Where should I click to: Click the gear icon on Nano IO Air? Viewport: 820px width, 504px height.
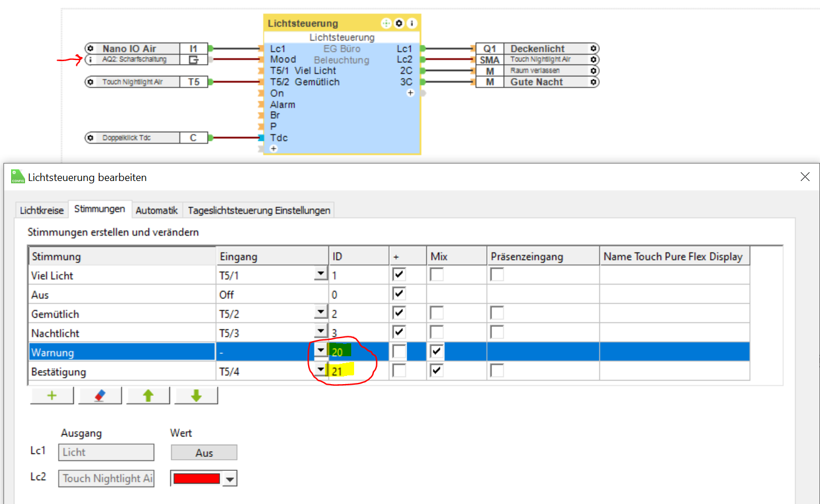(90, 48)
